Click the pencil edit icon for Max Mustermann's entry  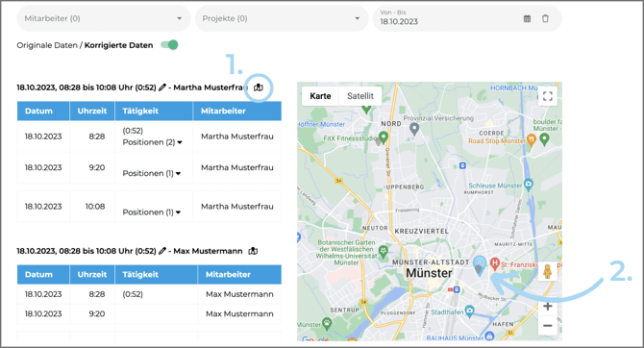[162, 251]
